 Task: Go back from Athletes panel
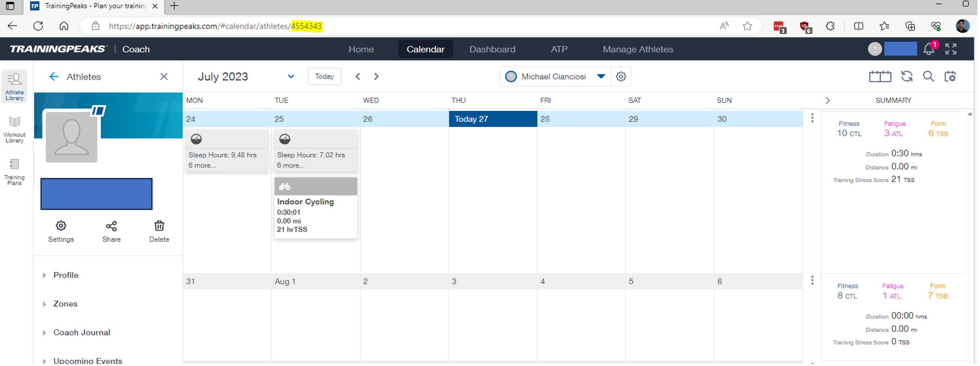click(54, 77)
